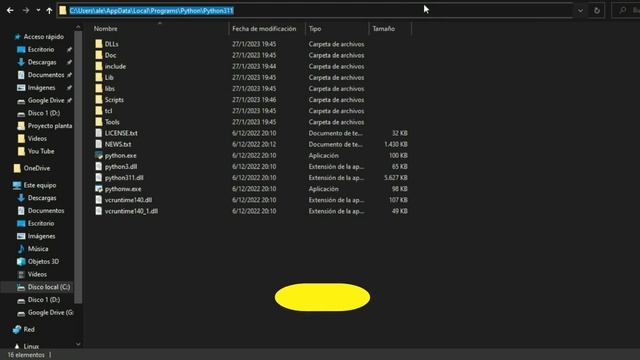This screenshot has height=360, width=640.
Task: Open Proyecto planta folder in sidebar
Action: pos(50,126)
